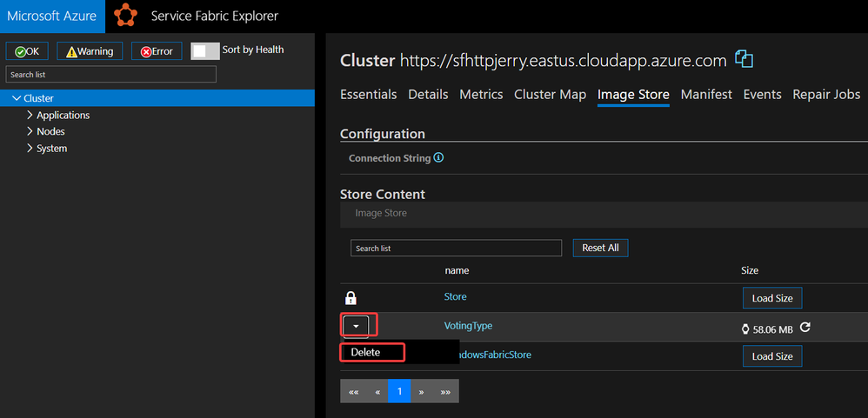This screenshot has width=868, height=418.
Task: Open the WindowsFabricStore folder link
Action: [x=495, y=355]
